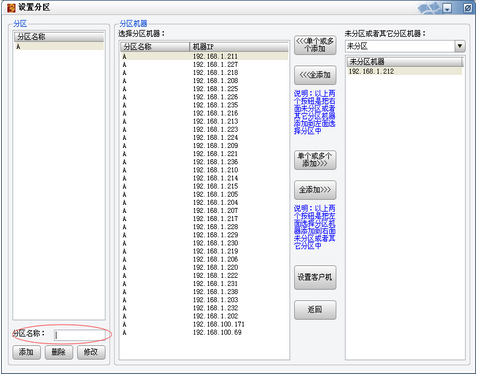Click the 添加 partition button
478x376 pixels.
click(26, 352)
